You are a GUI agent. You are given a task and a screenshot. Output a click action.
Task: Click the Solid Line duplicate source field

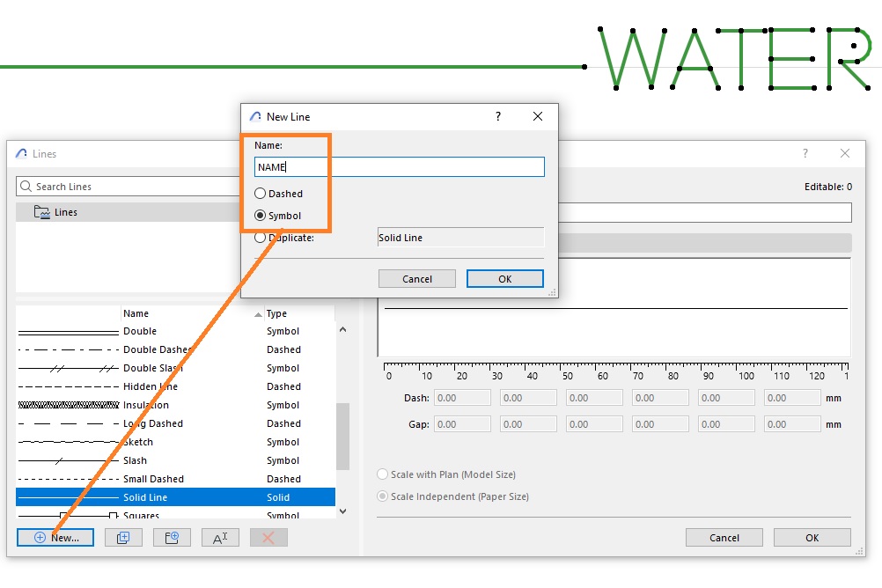click(x=460, y=238)
